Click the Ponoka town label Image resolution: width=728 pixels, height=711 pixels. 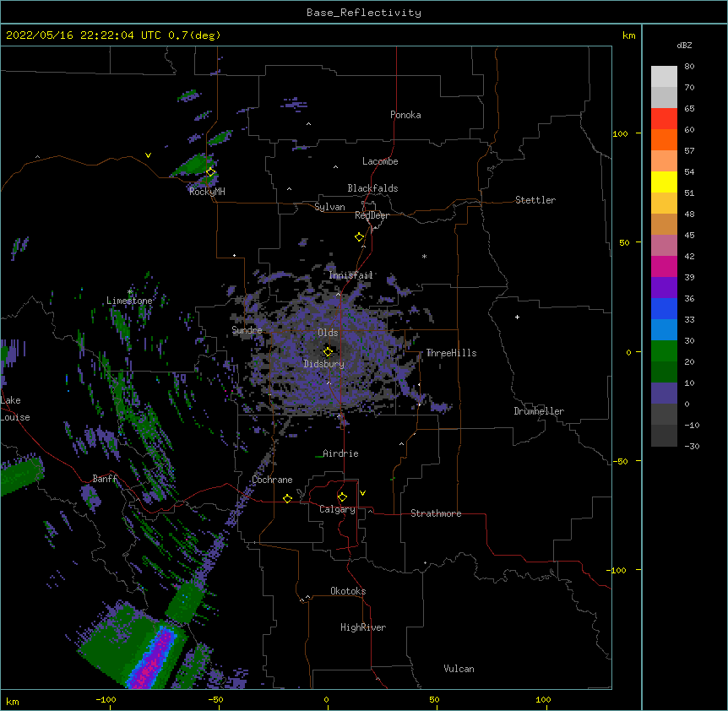click(405, 115)
